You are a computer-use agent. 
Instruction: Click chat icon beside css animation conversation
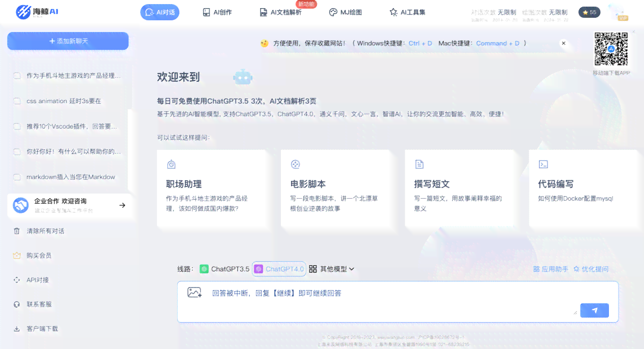click(x=17, y=101)
